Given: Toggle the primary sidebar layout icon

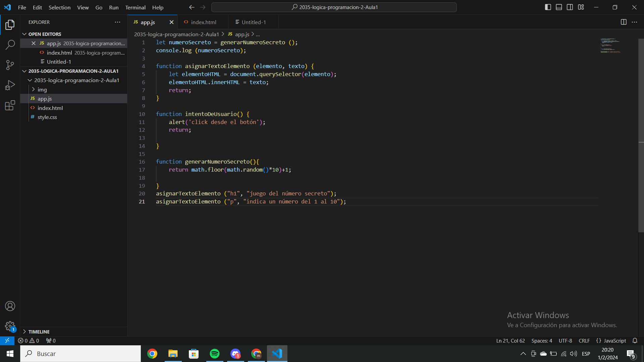Looking at the screenshot, I should point(548,7).
